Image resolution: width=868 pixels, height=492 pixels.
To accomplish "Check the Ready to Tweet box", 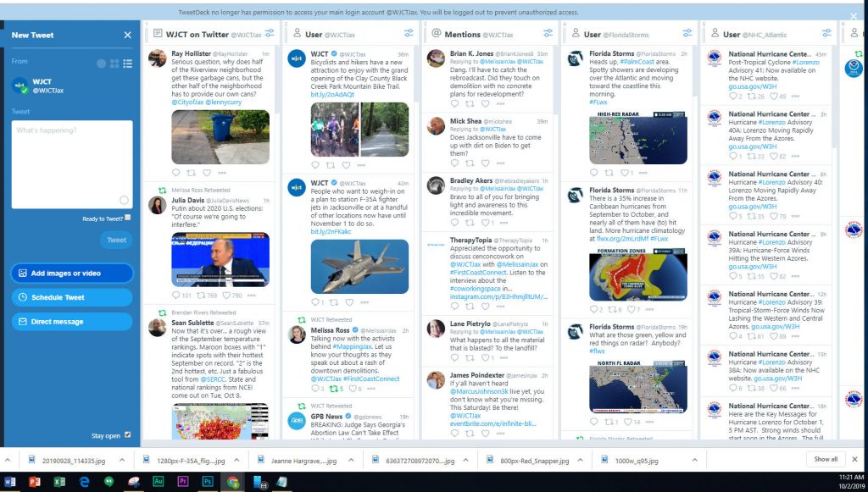I will click(128, 218).
